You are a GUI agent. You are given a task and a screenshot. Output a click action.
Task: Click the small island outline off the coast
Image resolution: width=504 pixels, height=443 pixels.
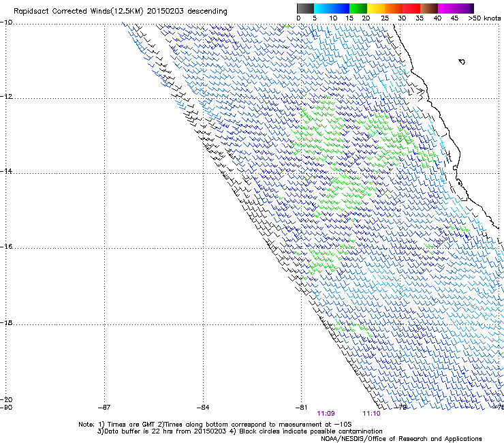coord(462,61)
